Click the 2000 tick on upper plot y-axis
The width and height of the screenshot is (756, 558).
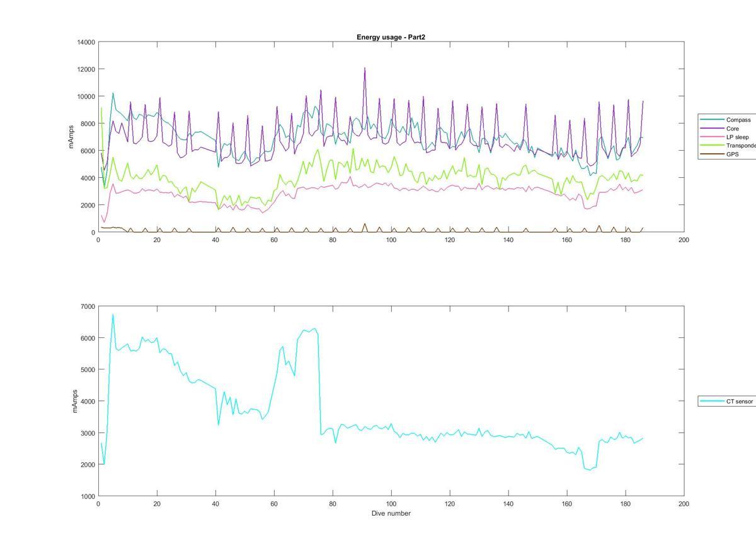point(88,205)
